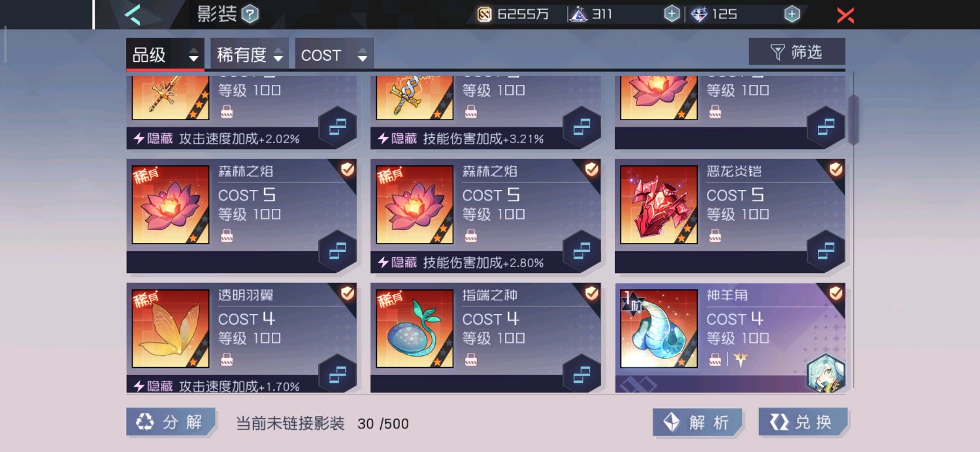Tap the link hexagon icon on 指端之种
The image size is (980, 452).
[x=581, y=375]
